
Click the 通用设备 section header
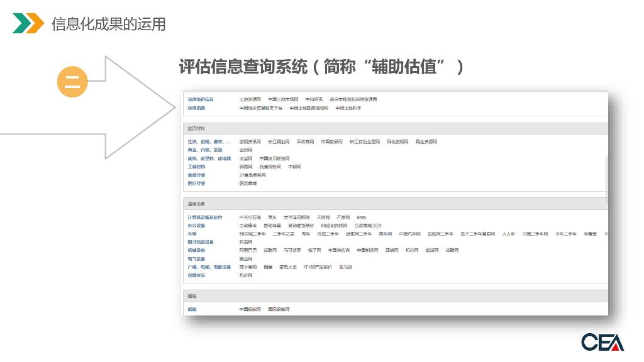point(395,204)
